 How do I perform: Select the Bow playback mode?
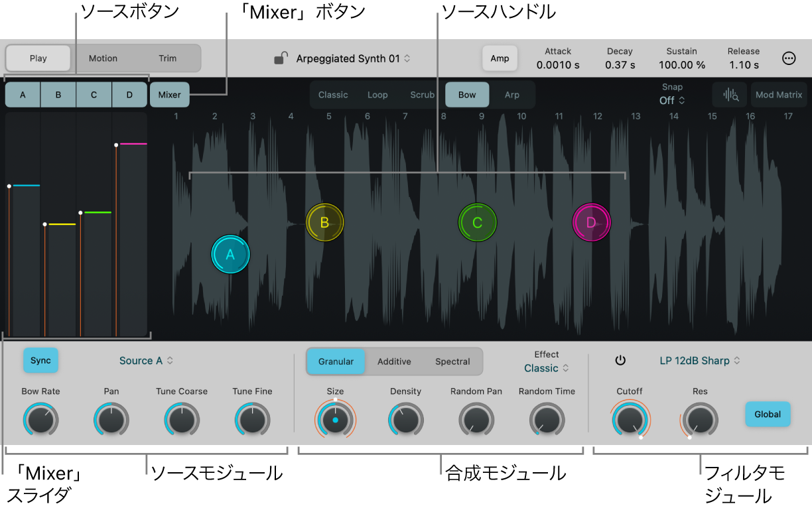(x=467, y=95)
